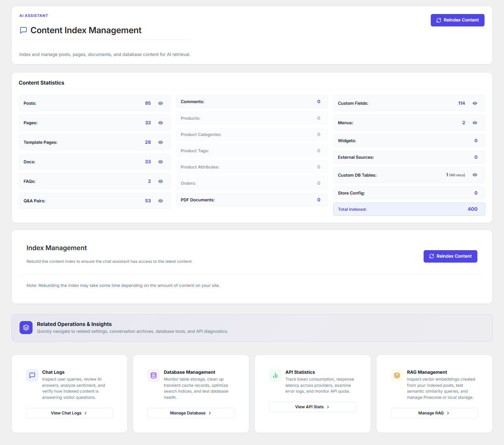The image size is (504, 445).
Task: Click the Related Operations stack icon
Action: [26, 328]
